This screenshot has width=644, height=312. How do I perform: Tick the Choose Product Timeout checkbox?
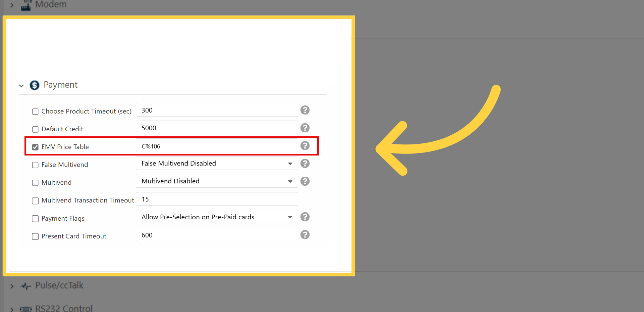coord(35,112)
